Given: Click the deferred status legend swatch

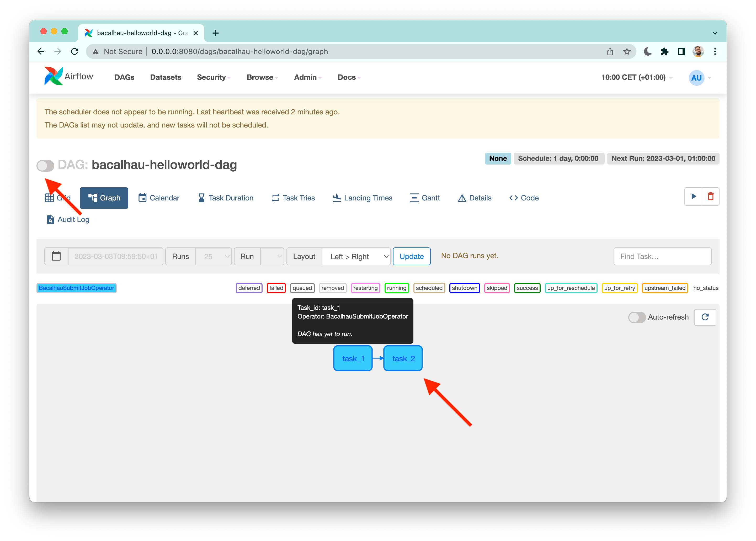Looking at the screenshot, I should pyautogui.click(x=249, y=288).
